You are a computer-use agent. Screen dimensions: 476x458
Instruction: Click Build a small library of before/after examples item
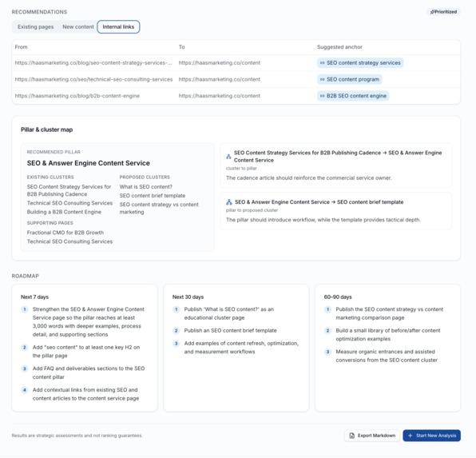(388, 335)
